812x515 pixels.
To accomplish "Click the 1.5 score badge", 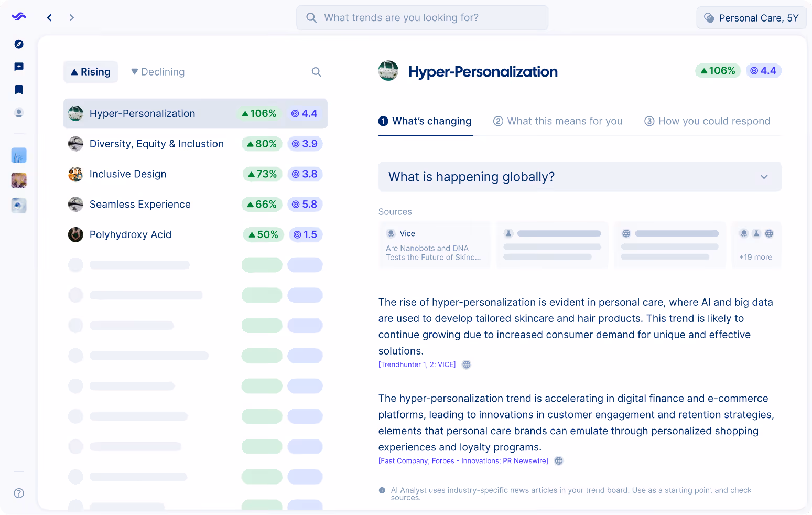I will point(306,235).
